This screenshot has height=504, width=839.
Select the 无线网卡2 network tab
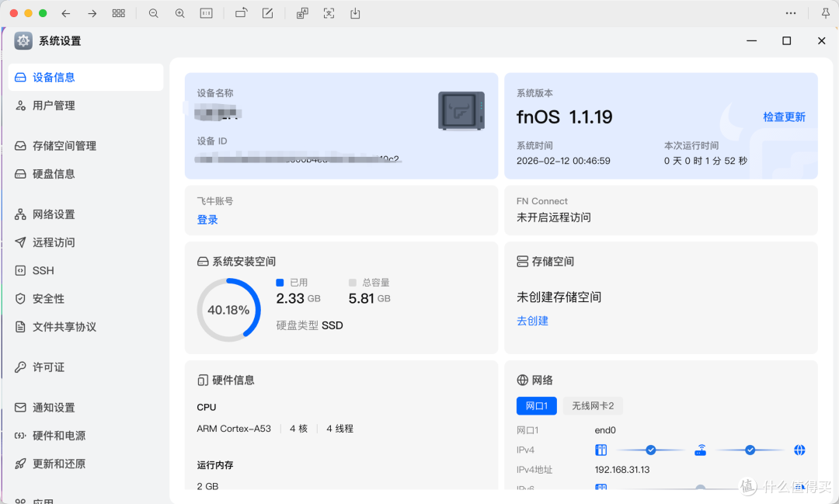(593, 406)
